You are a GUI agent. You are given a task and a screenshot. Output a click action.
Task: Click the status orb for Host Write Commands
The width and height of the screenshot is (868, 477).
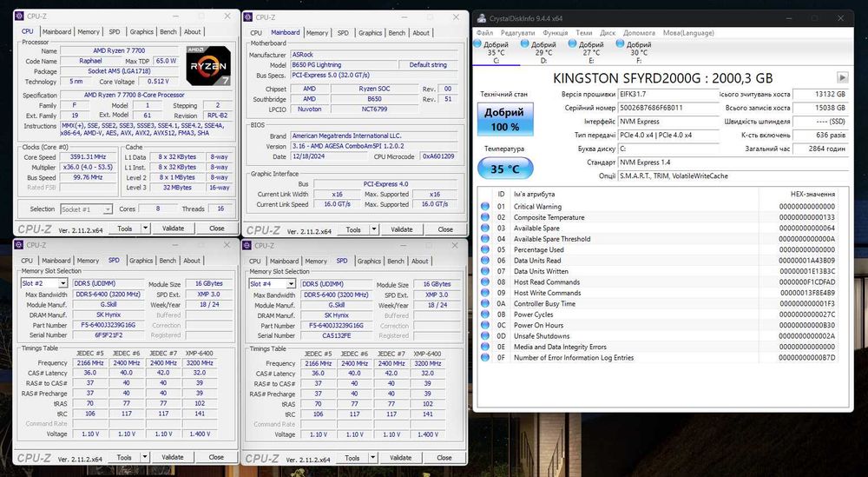(485, 293)
